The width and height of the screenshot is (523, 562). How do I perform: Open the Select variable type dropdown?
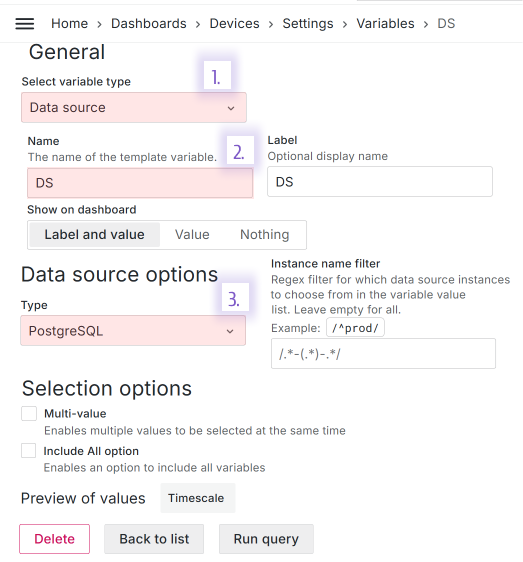pos(134,108)
